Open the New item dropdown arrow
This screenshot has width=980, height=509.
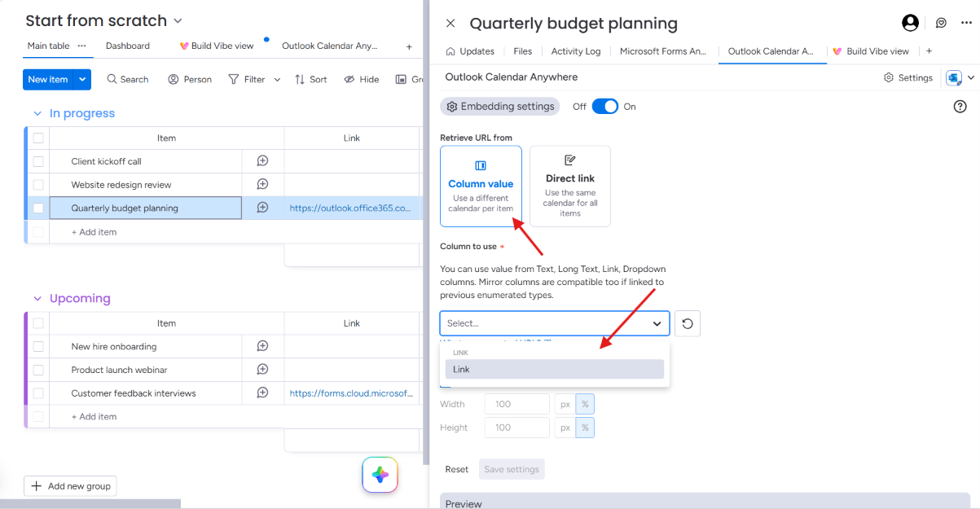click(82, 79)
